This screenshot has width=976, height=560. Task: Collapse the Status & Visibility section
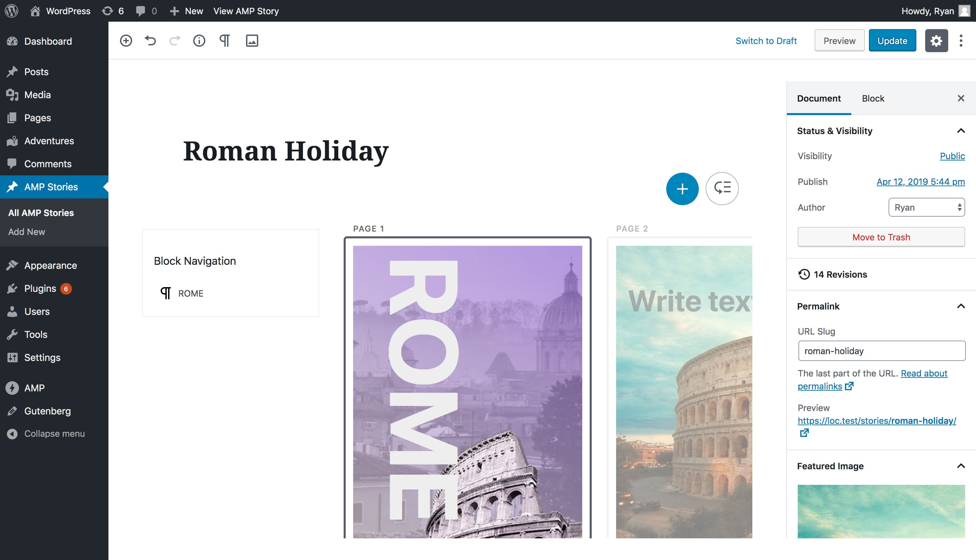click(961, 131)
